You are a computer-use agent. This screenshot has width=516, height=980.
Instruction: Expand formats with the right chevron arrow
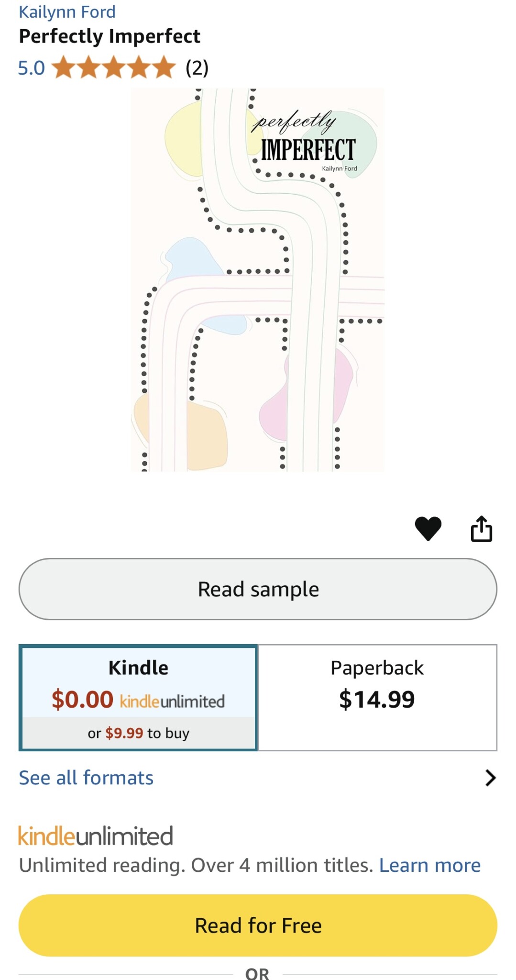point(490,778)
